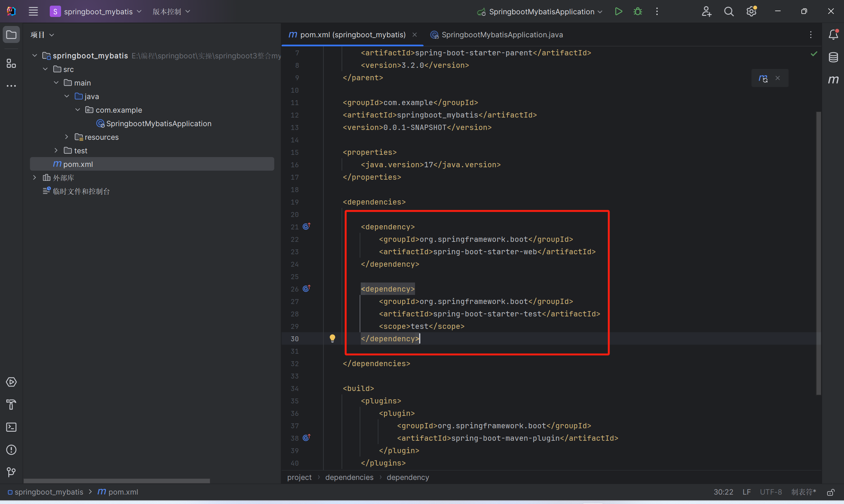Open the main hamburger menu
844x504 pixels.
point(33,12)
